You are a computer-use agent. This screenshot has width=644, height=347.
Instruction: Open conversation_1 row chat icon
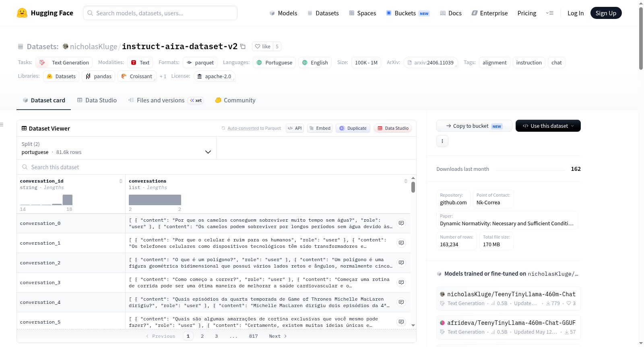pyautogui.click(x=401, y=243)
